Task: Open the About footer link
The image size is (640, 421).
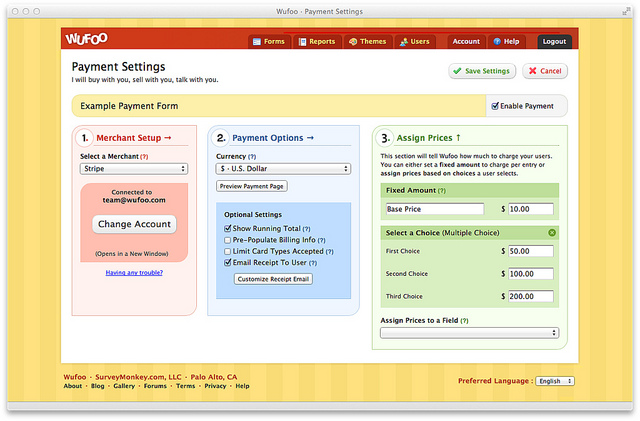Action: click(73, 386)
